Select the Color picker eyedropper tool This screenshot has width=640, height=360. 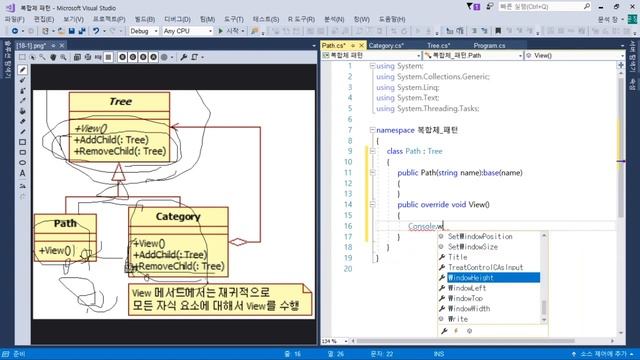(22, 101)
